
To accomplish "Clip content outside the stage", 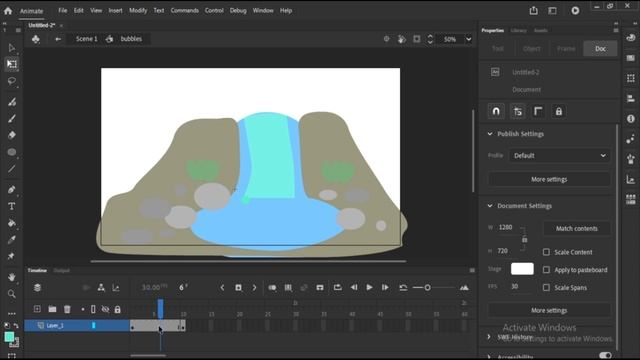I will tap(417, 39).
